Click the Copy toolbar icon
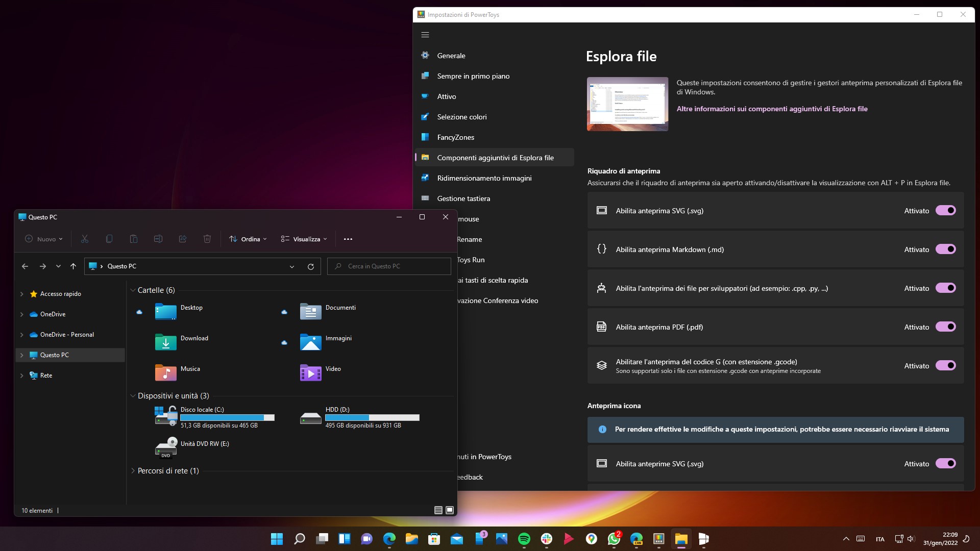The height and width of the screenshot is (551, 980). pos(109,239)
